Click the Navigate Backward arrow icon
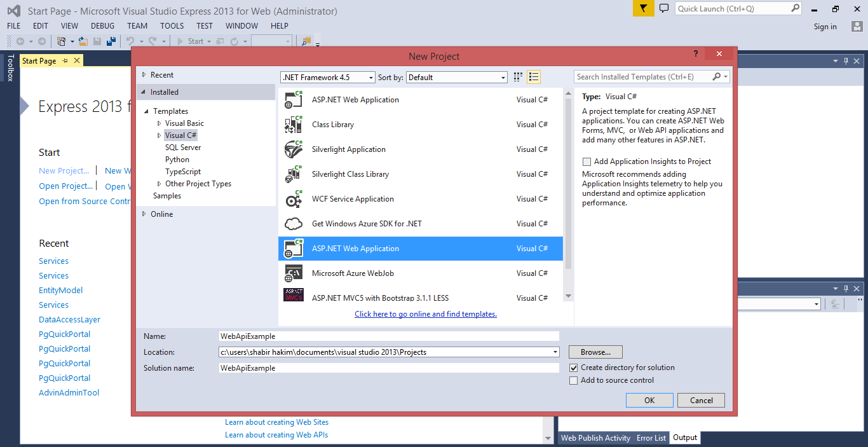The width and height of the screenshot is (868, 447). click(20, 41)
